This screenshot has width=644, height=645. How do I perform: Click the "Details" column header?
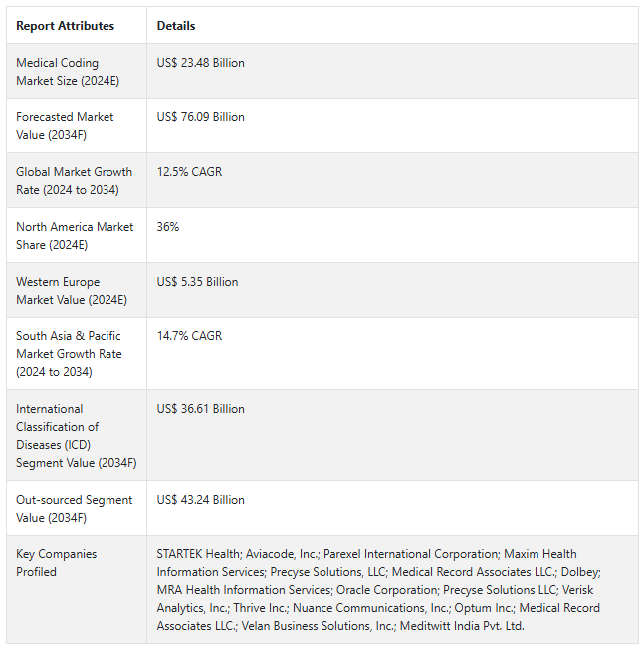[x=176, y=26]
